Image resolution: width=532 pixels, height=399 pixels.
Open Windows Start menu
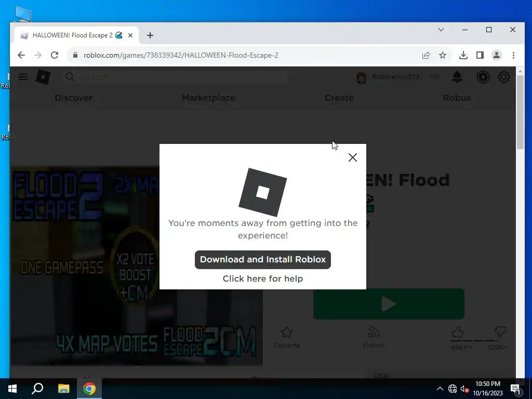click(x=12, y=389)
